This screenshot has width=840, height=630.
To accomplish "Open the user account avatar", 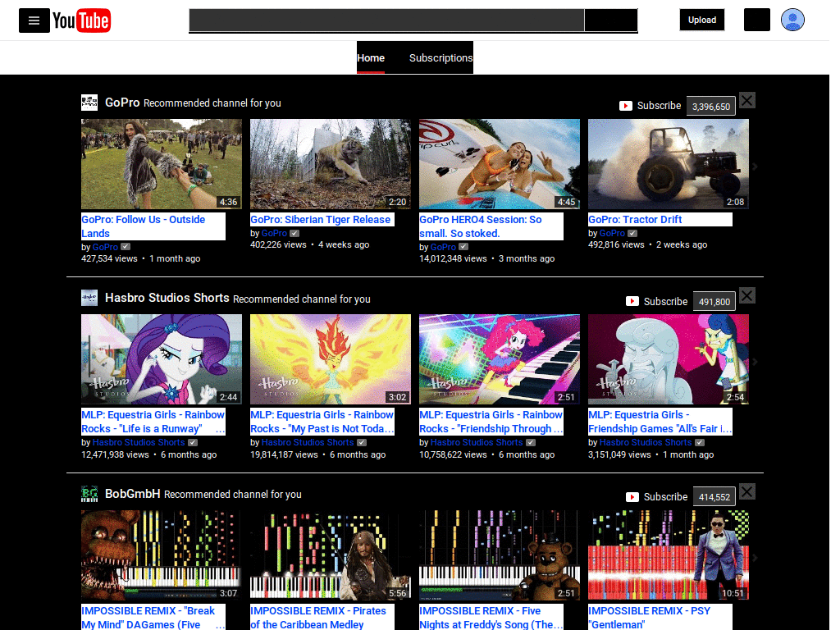I will [792, 20].
